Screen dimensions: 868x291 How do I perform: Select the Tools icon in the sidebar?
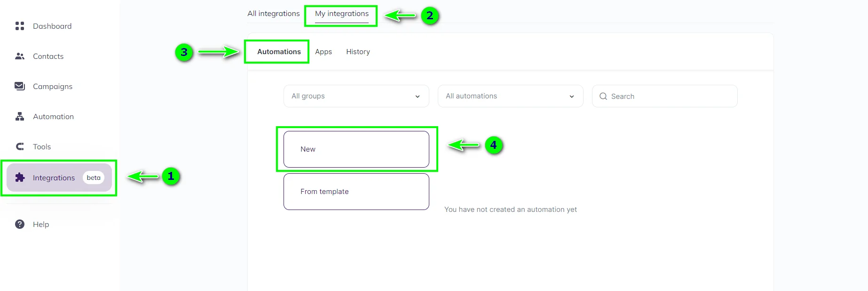point(20,146)
